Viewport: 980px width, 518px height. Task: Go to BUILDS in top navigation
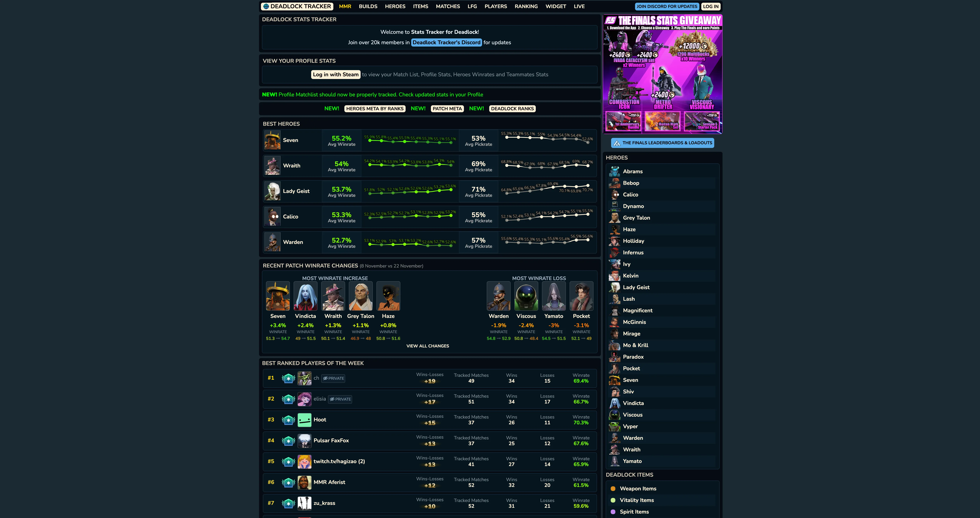(x=368, y=6)
